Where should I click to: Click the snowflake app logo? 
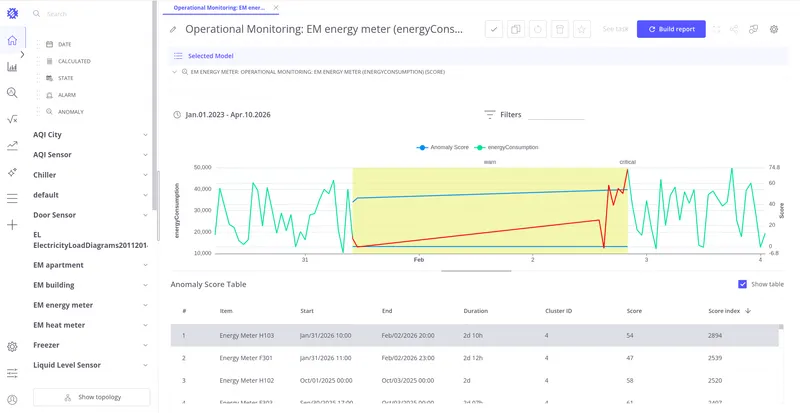point(12,13)
